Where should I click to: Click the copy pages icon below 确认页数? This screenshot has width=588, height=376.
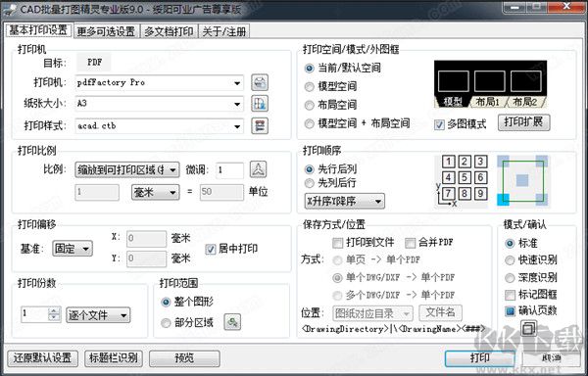[x=528, y=328]
